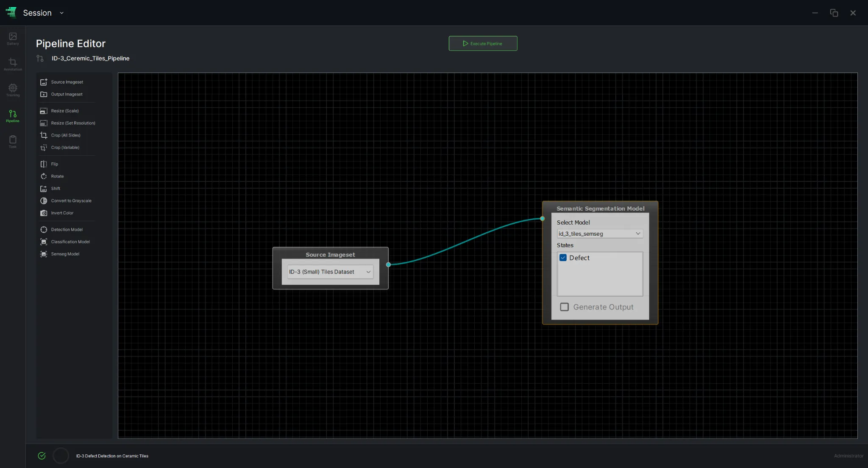The height and width of the screenshot is (468, 868).
Task: Click the Source Imageset output connector dot
Action: click(x=388, y=265)
